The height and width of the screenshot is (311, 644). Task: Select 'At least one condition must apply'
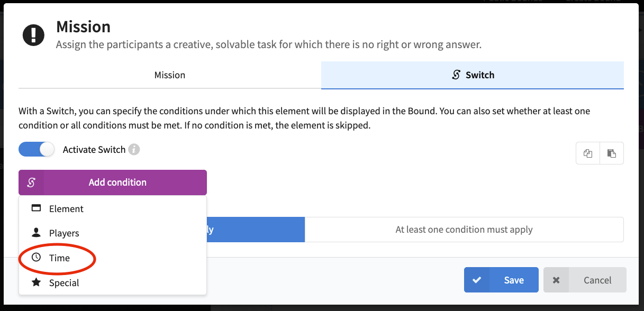tap(464, 230)
